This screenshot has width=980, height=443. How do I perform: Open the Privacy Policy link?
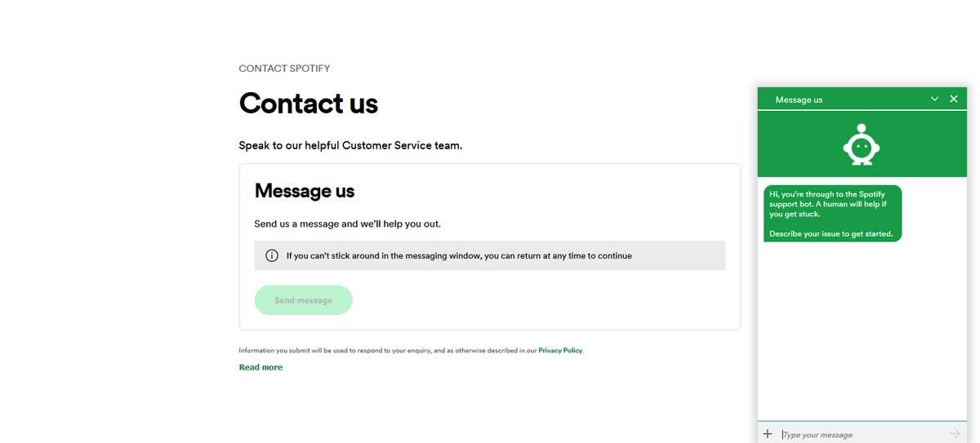coord(560,350)
